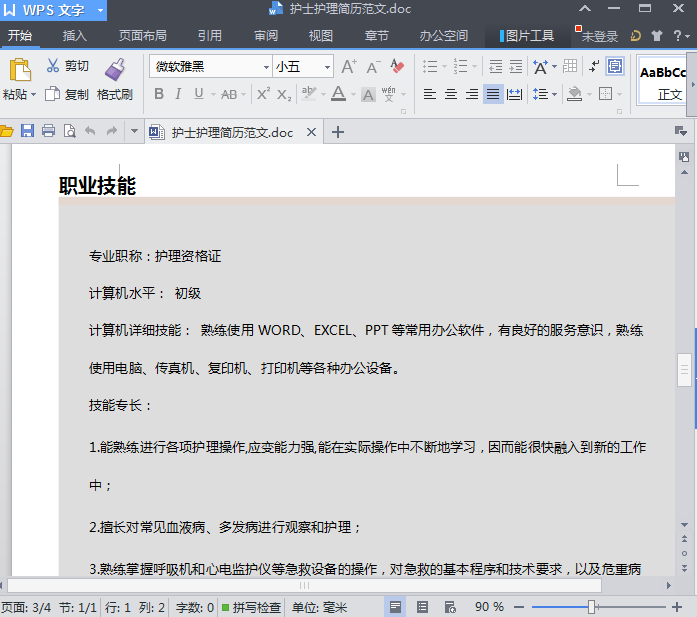Switch to outline view in status bar
The image size is (697, 617).
pyautogui.click(x=422, y=607)
